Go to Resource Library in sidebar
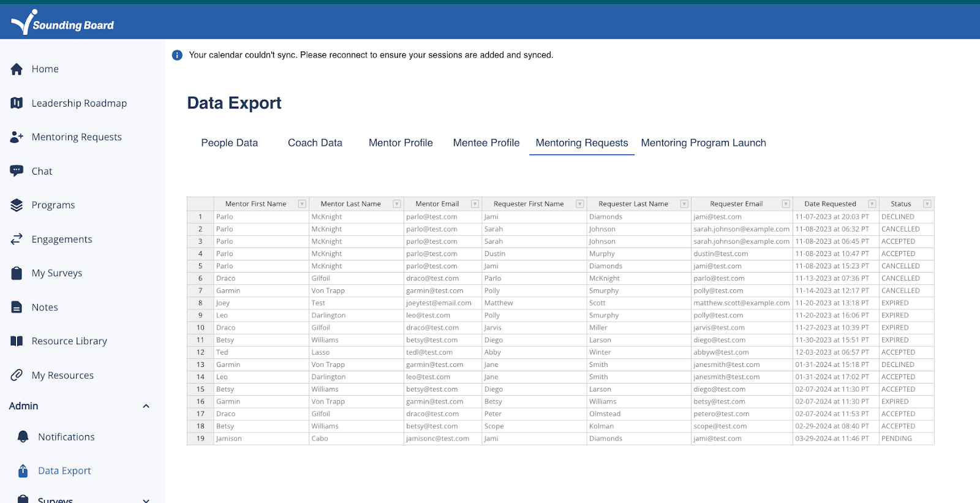The image size is (980, 503). click(x=69, y=341)
